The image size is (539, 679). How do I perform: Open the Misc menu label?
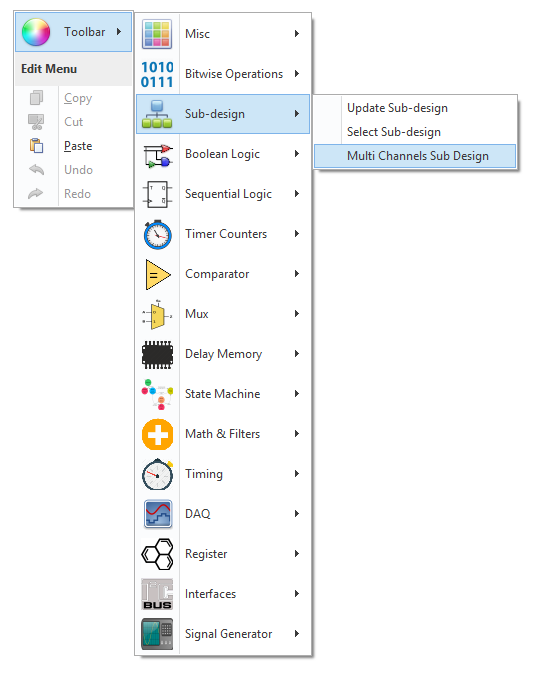point(197,34)
